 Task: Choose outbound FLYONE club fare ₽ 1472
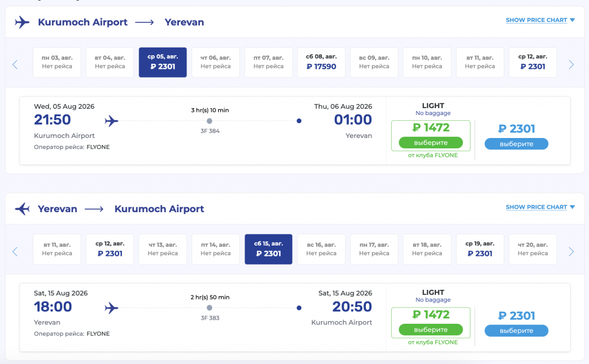tap(430, 142)
